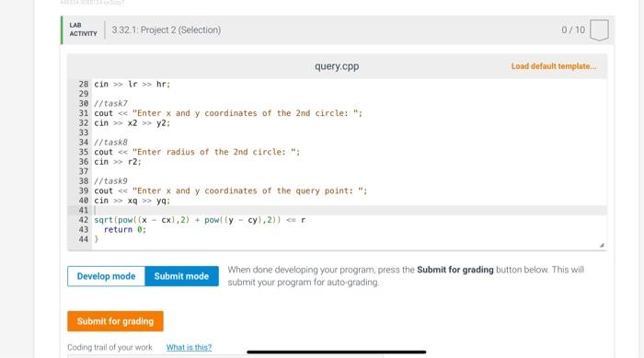Click the 'Enter radius of the 2nd circle' line

(x=197, y=152)
